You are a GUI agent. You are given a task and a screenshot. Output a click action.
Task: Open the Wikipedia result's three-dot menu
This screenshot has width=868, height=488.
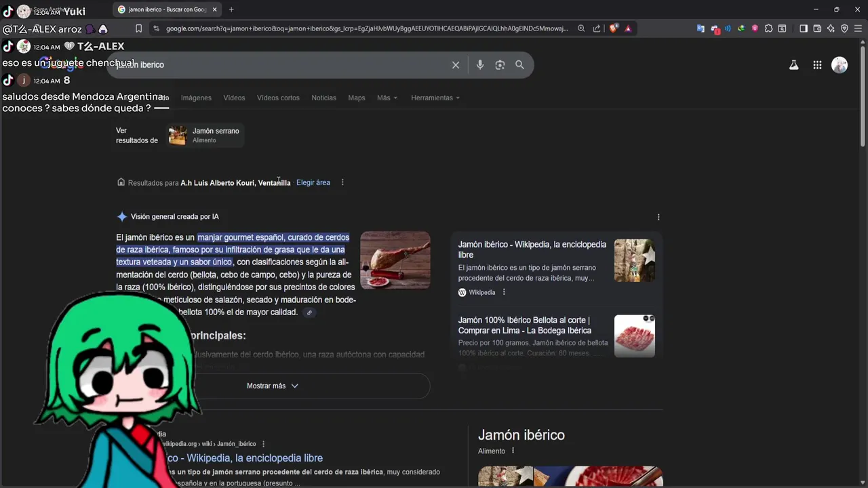point(264,444)
